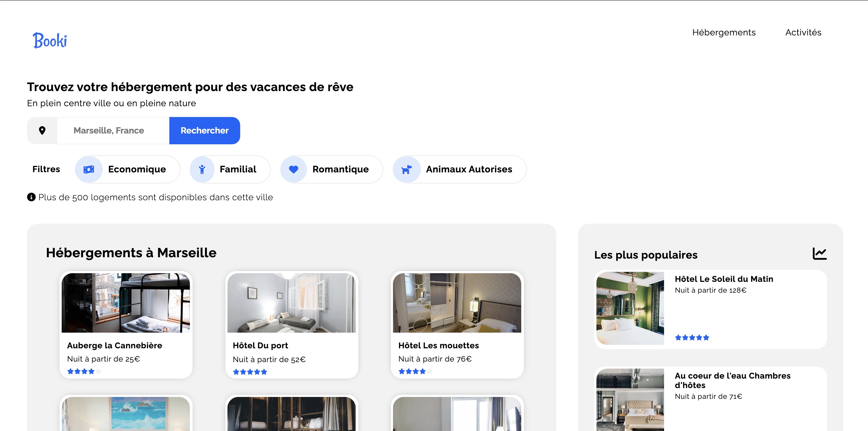Click the Filtres label
This screenshot has width=868, height=431.
[46, 169]
